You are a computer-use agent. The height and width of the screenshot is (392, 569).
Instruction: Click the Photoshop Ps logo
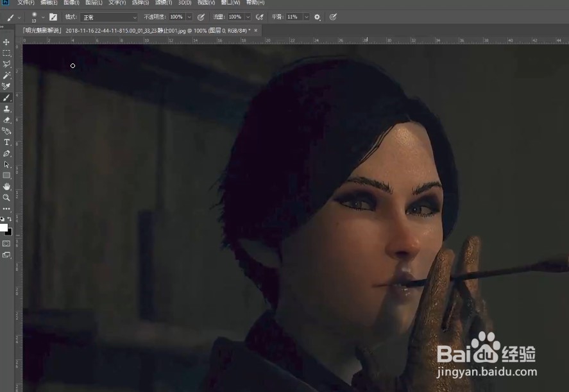pyautogui.click(x=5, y=2)
